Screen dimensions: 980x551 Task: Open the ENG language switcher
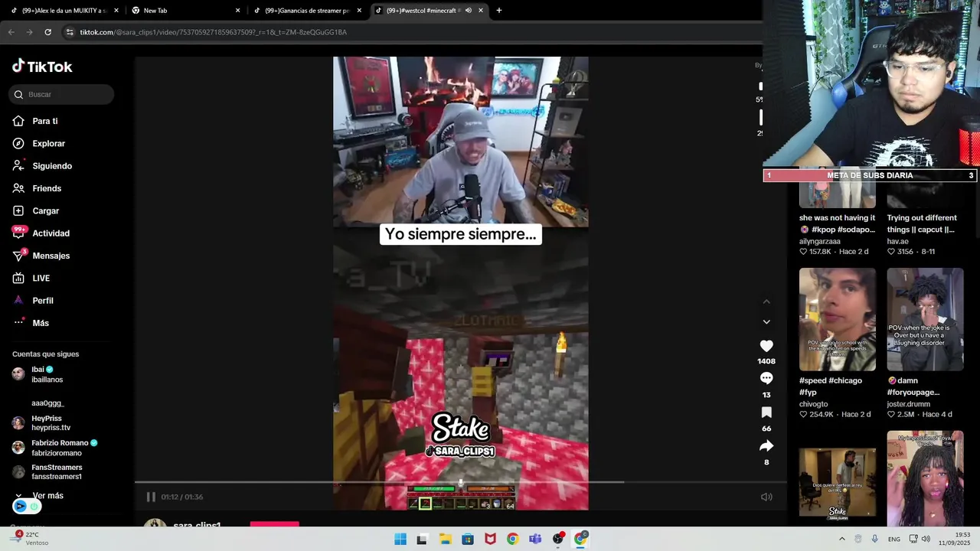(x=893, y=540)
